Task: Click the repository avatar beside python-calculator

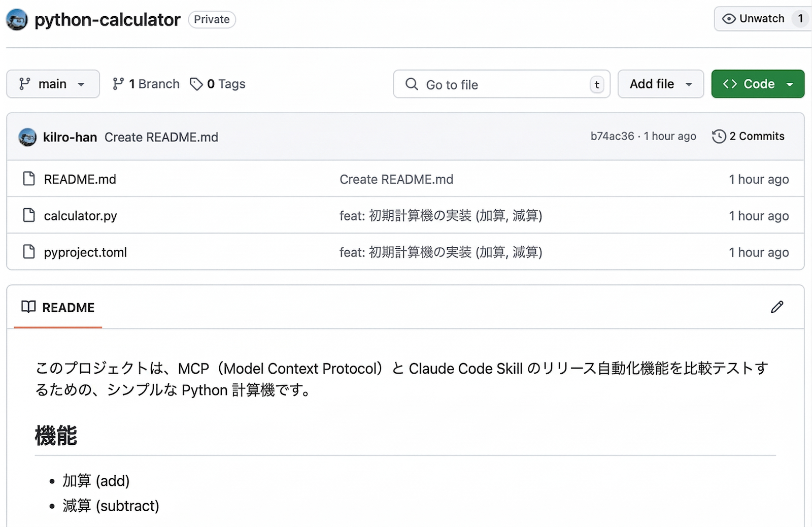Action: [x=17, y=19]
